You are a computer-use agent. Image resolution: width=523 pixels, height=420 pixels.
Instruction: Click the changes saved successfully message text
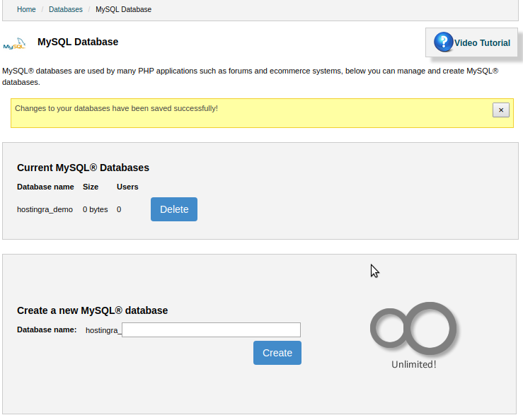click(116, 109)
